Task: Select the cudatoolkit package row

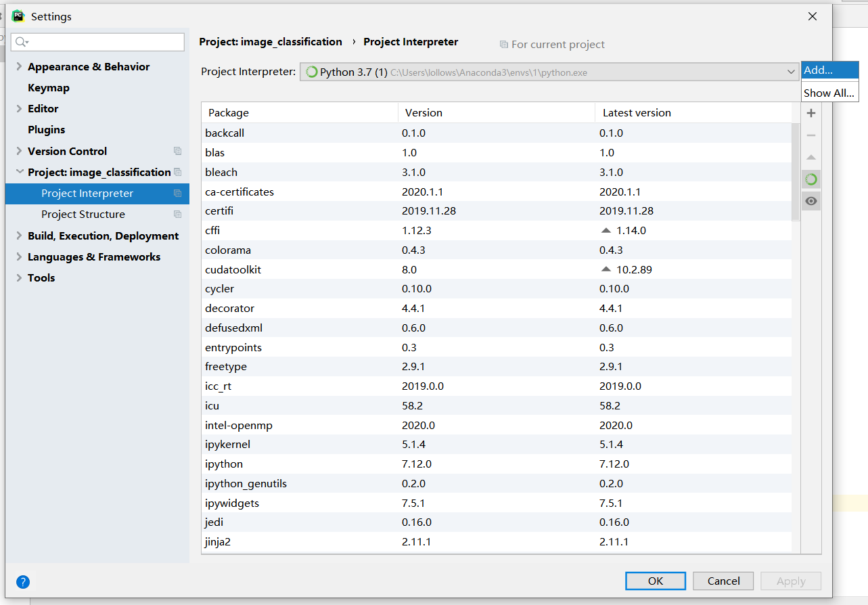Action: 497,269
